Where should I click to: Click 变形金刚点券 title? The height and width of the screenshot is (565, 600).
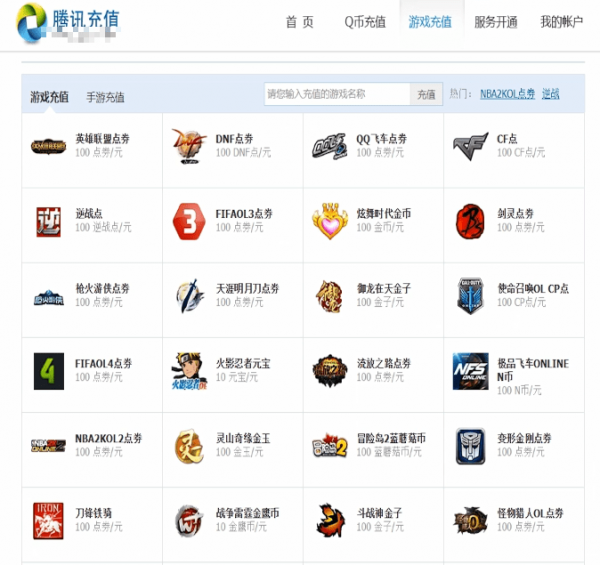coord(524,438)
